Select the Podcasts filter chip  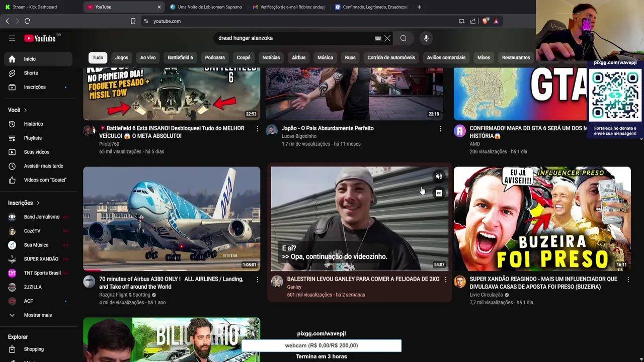tap(215, 57)
